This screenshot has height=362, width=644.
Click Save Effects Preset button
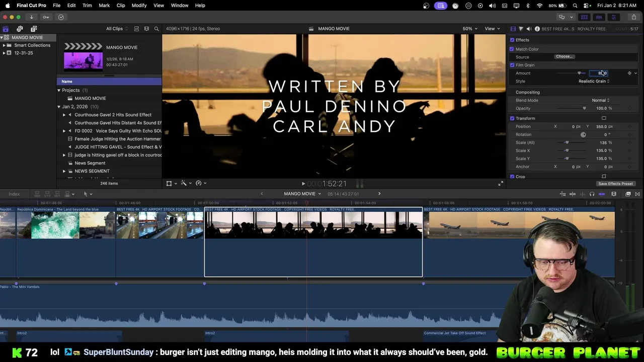tap(615, 184)
